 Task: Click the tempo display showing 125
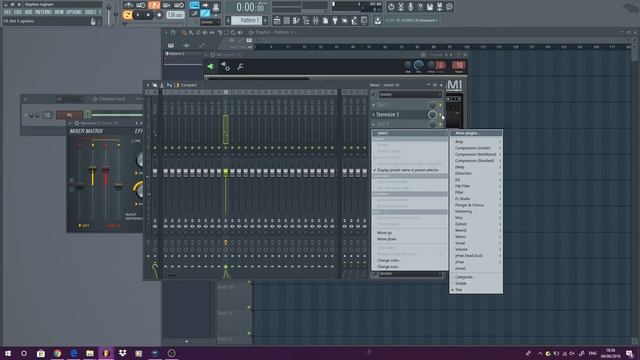pyautogui.click(x=176, y=15)
